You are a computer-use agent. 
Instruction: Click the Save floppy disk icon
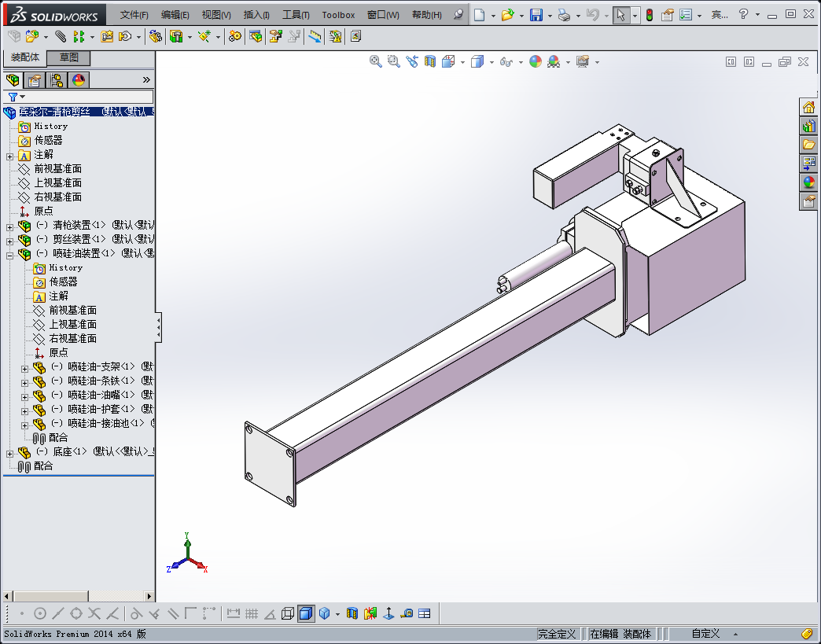click(x=536, y=15)
